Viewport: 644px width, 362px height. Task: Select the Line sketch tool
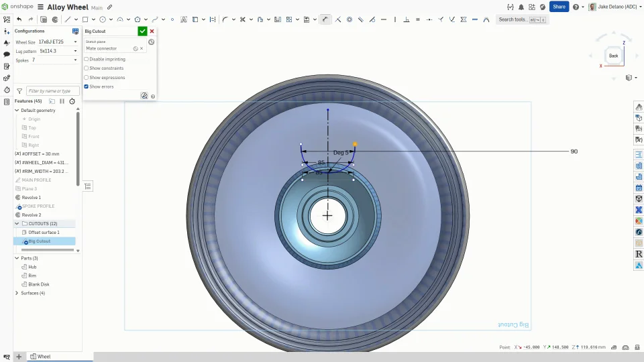(x=67, y=19)
